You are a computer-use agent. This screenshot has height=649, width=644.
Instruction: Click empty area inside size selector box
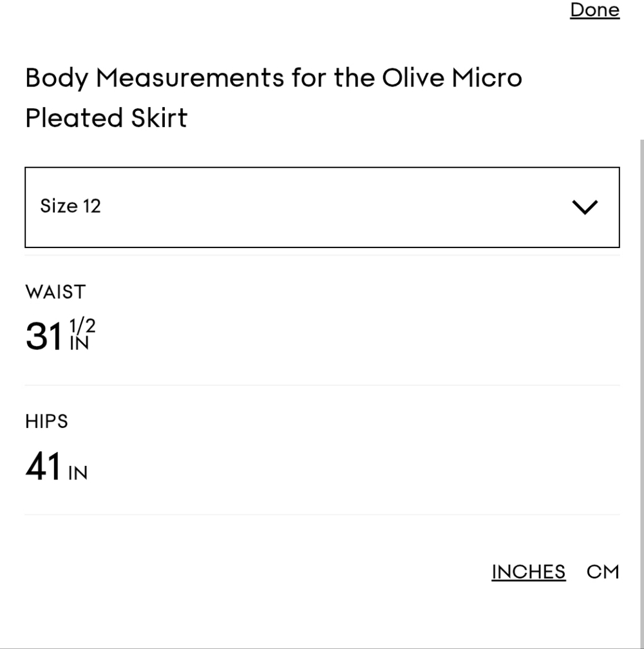click(331, 207)
